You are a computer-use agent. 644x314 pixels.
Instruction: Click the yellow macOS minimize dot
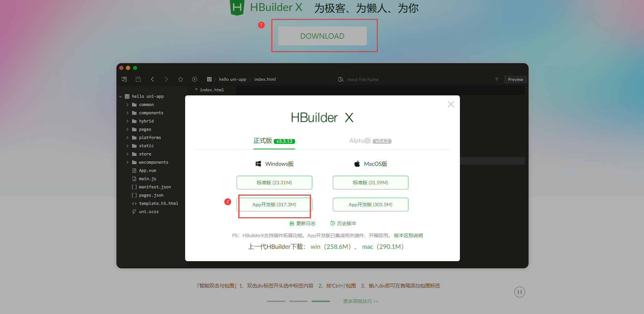[128, 68]
